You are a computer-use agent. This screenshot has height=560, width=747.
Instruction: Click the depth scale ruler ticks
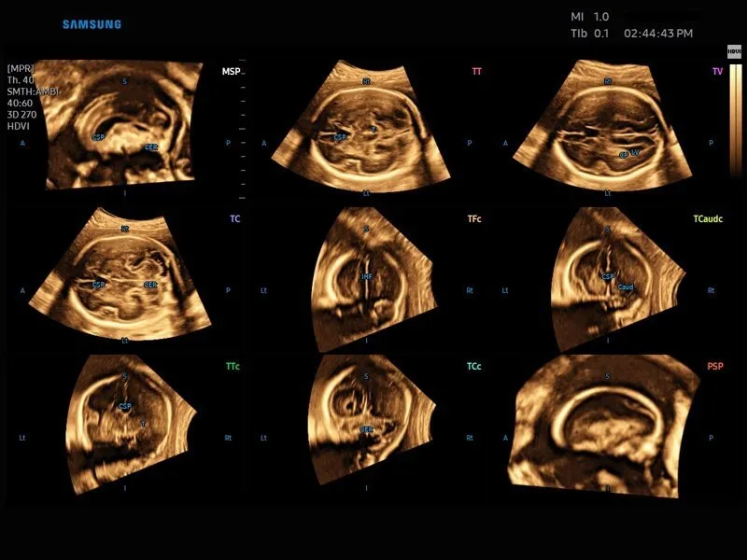click(243, 131)
